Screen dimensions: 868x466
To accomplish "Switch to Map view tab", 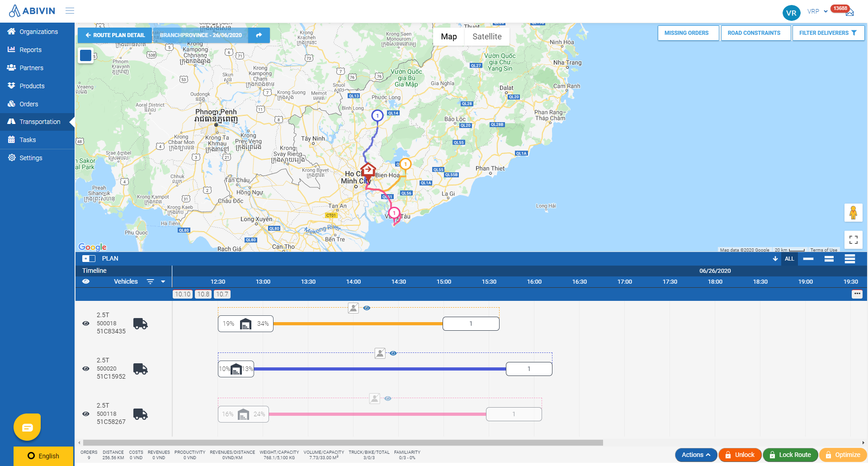I will pyautogui.click(x=449, y=37).
